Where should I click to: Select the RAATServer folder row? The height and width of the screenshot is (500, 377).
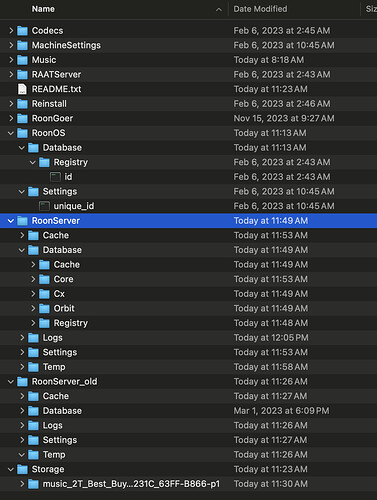188,74
